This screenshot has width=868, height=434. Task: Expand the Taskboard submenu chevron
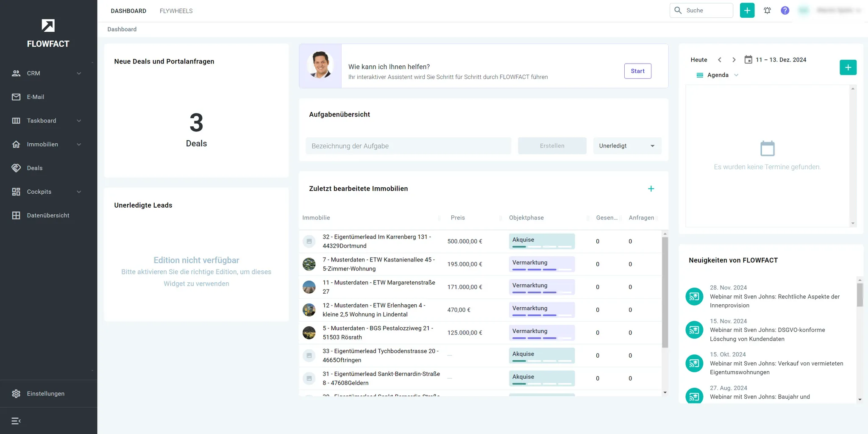[79, 121]
